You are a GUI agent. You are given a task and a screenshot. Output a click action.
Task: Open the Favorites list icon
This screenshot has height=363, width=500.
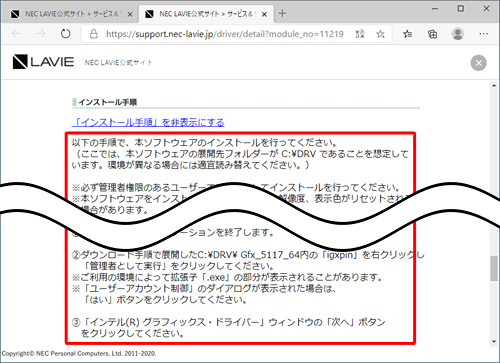tap(407, 34)
